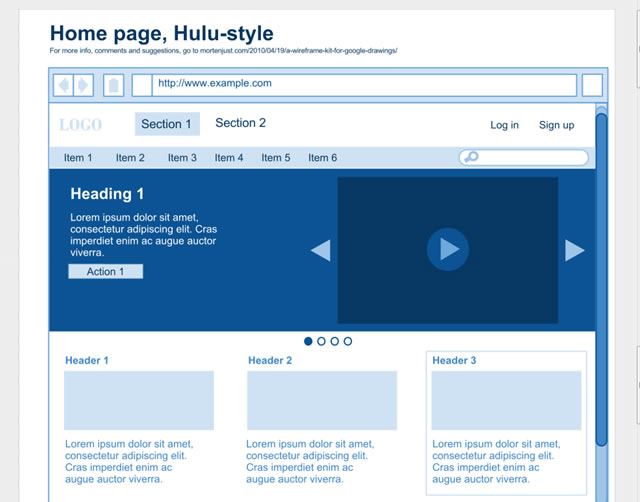Click the image placeholder under Header 3

point(507,400)
